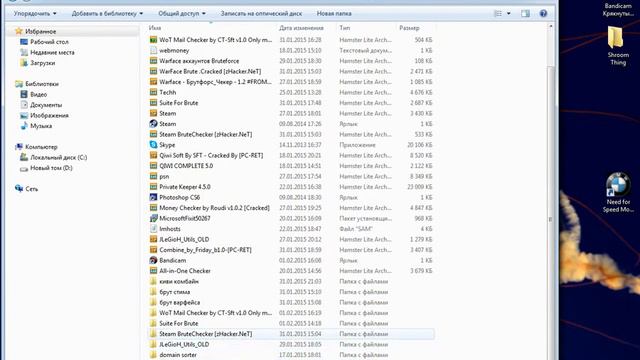This screenshot has height=360, width=640.
Task: Select All-in-One Checker archive icon
Action: pyautogui.click(x=153, y=271)
